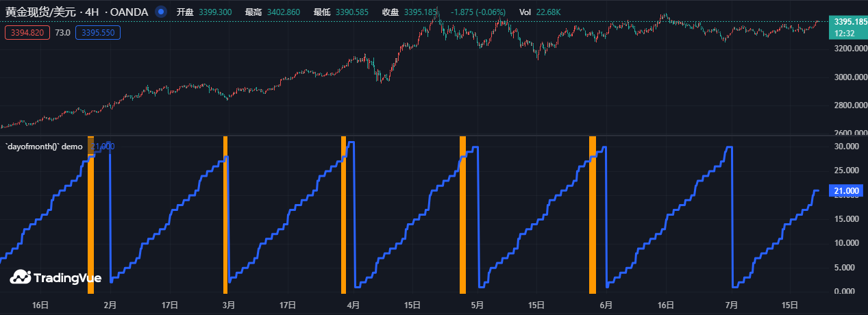Select the `dayofmonth()` demo indicator legend
The image size is (868, 315).
[45, 147]
